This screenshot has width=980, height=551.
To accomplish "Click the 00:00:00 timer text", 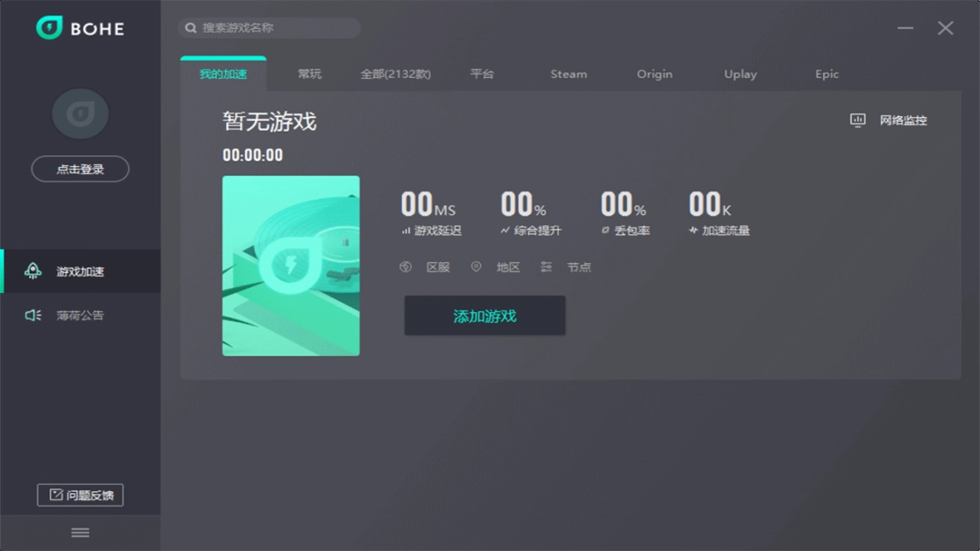I will pos(252,155).
